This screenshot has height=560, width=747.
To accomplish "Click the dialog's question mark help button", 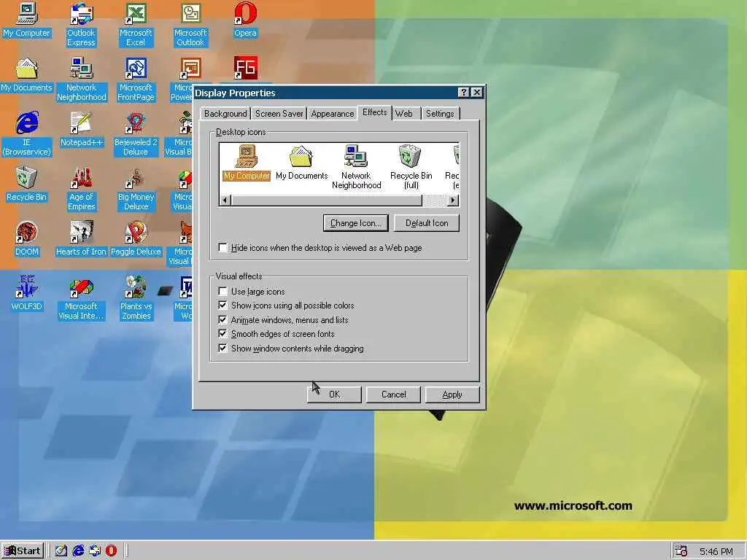I will [463, 93].
